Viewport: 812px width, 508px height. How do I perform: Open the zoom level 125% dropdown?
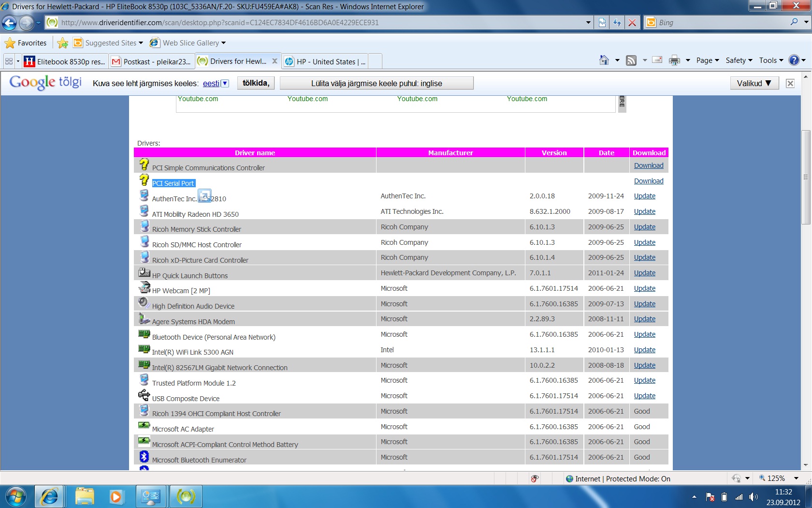(x=796, y=478)
